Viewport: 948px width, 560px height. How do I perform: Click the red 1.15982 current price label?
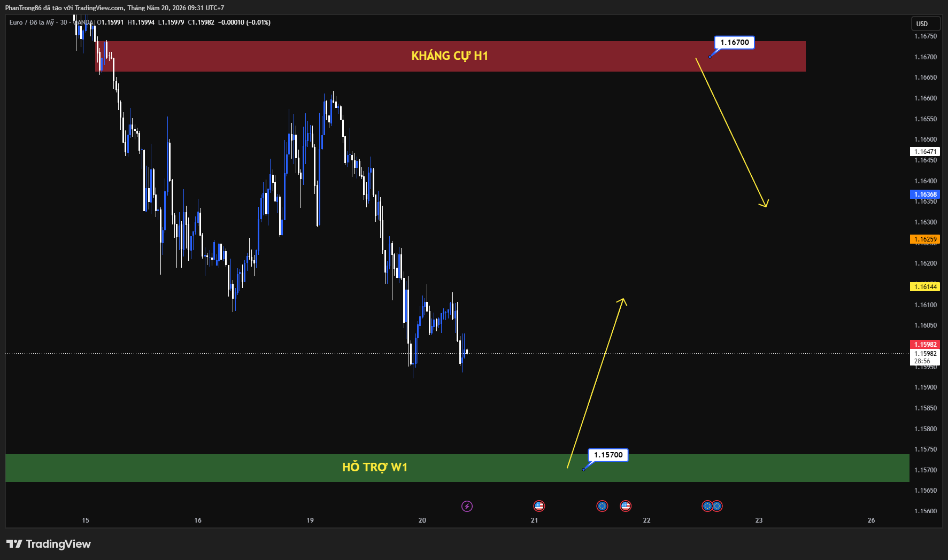[x=925, y=345]
